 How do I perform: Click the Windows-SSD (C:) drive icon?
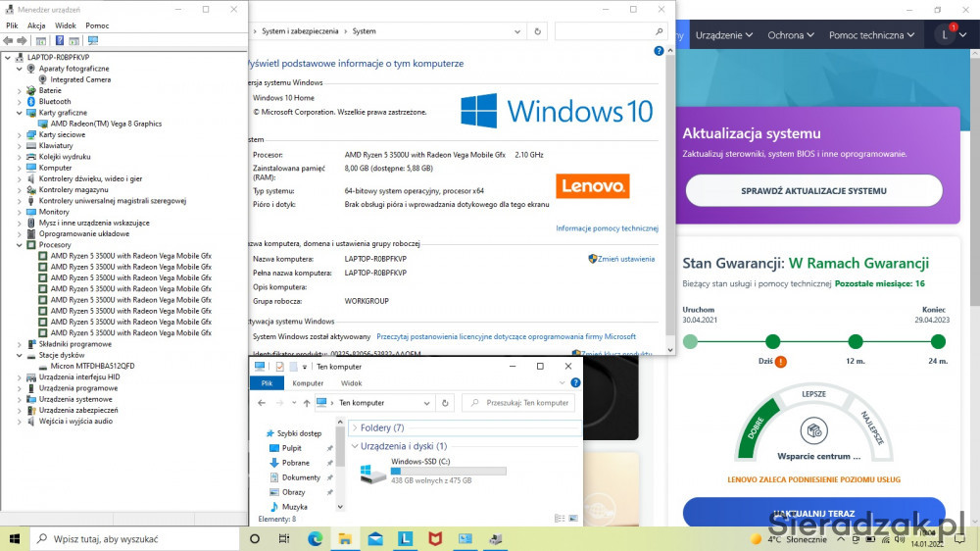(372, 474)
